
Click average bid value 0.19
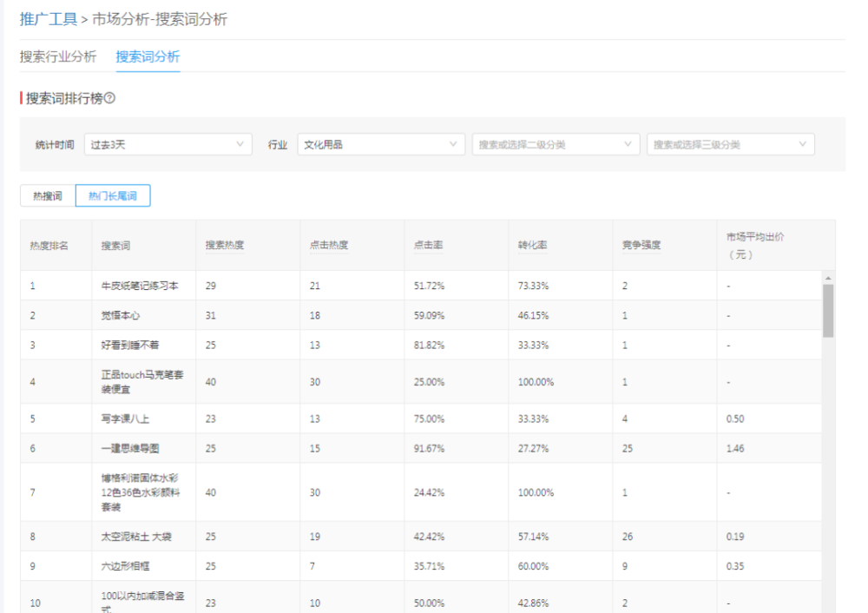pos(735,537)
